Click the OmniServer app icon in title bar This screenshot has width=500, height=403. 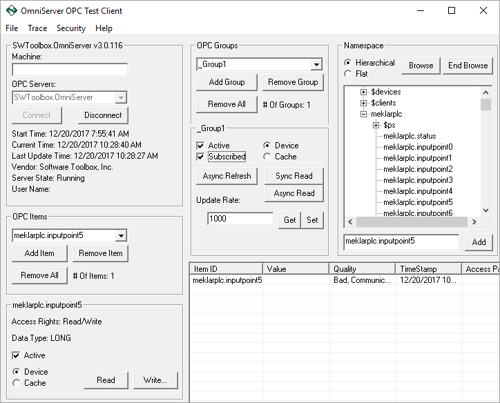point(11,10)
